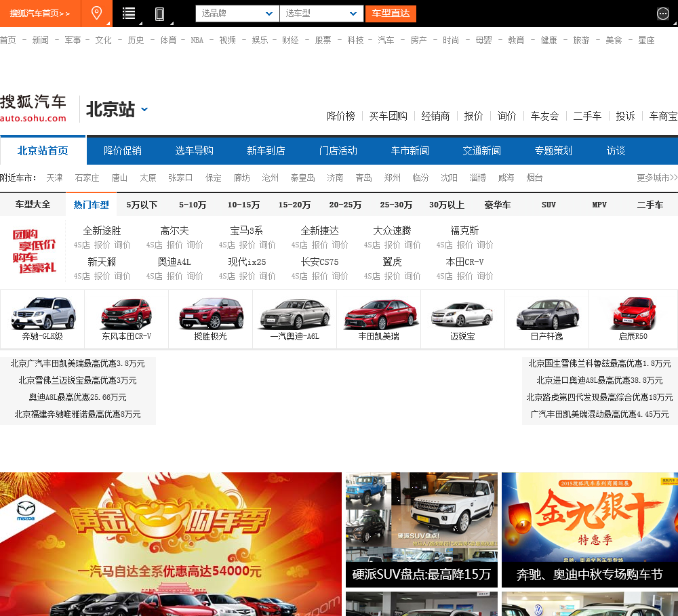Switch to the 车市新闻 tab

(410, 151)
